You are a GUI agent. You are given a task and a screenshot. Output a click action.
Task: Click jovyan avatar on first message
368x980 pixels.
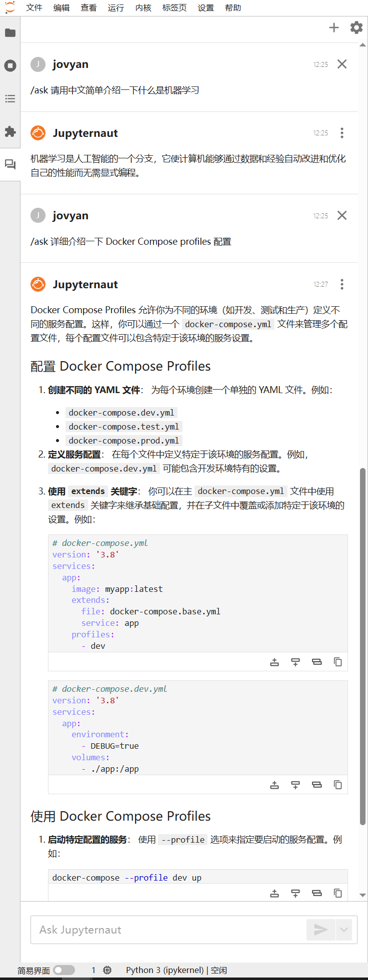pos(38,64)
